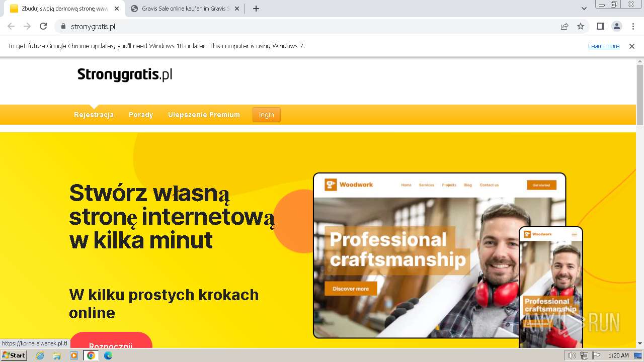Click the scrollbar up arrow

coord(640,61)
